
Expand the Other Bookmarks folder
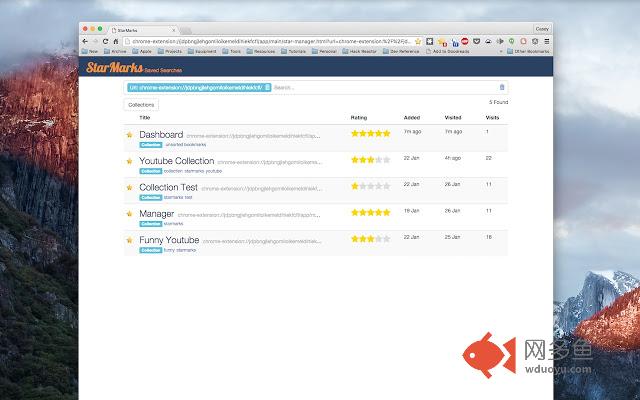(529, 51)
